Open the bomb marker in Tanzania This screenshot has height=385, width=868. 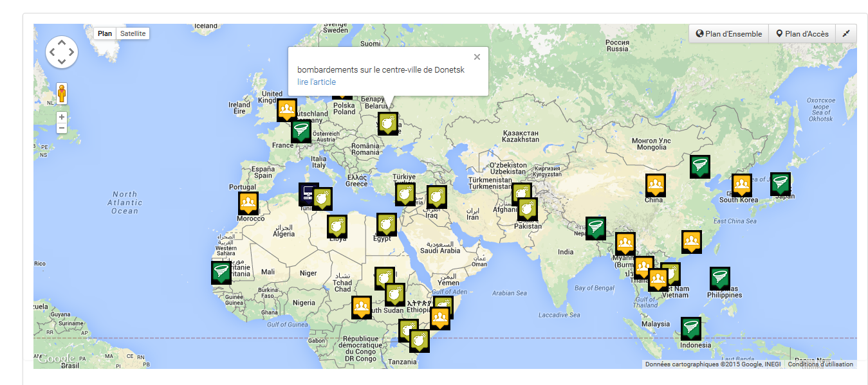coord(420,341)
